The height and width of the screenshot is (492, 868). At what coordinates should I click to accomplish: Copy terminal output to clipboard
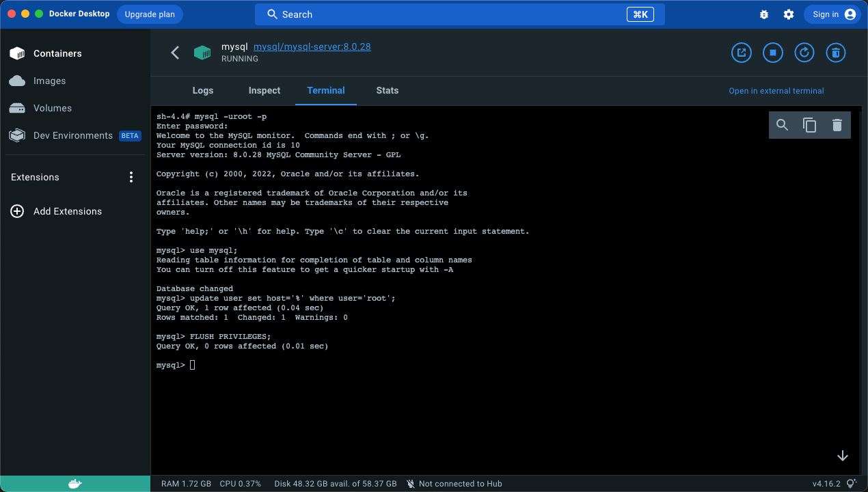click(810, 125)
